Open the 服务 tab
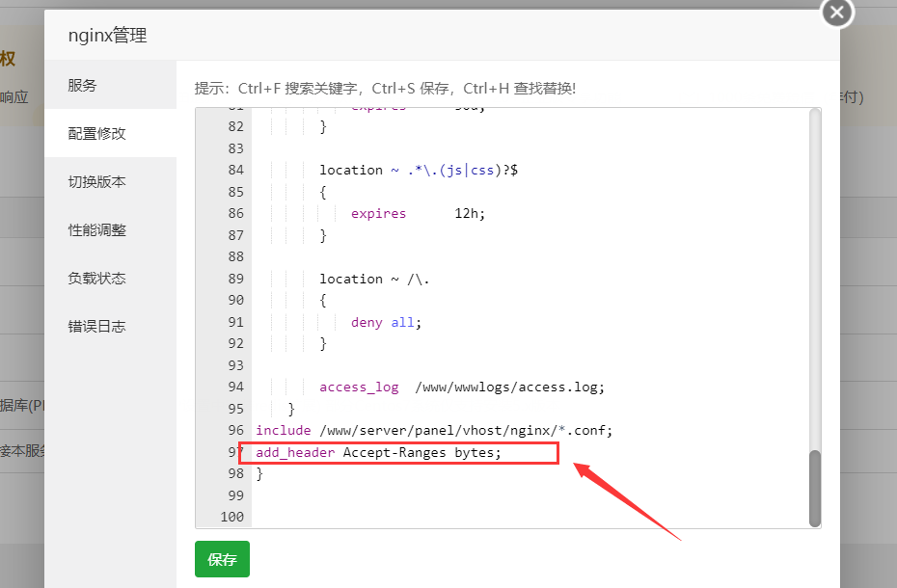This screenshot has width=897, height=588. tap(110, 85)
